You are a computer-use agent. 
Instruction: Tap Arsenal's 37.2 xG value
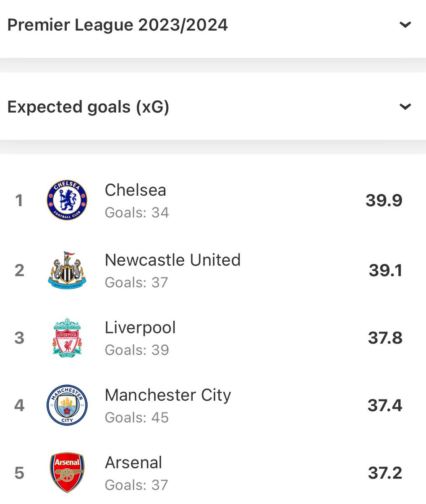(x=385, y=473)
